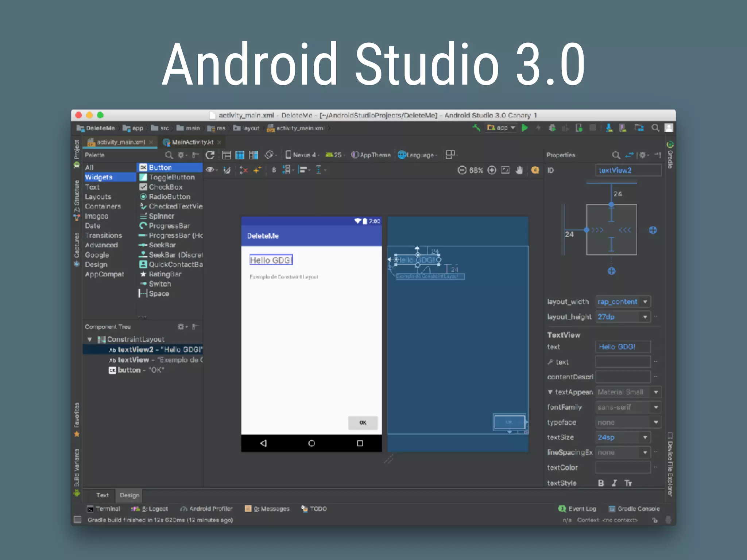Image resolution: width=747 pixels, height=560 pixels.
Task: Click the ID field containing textView2
Action: click(628, 170)
